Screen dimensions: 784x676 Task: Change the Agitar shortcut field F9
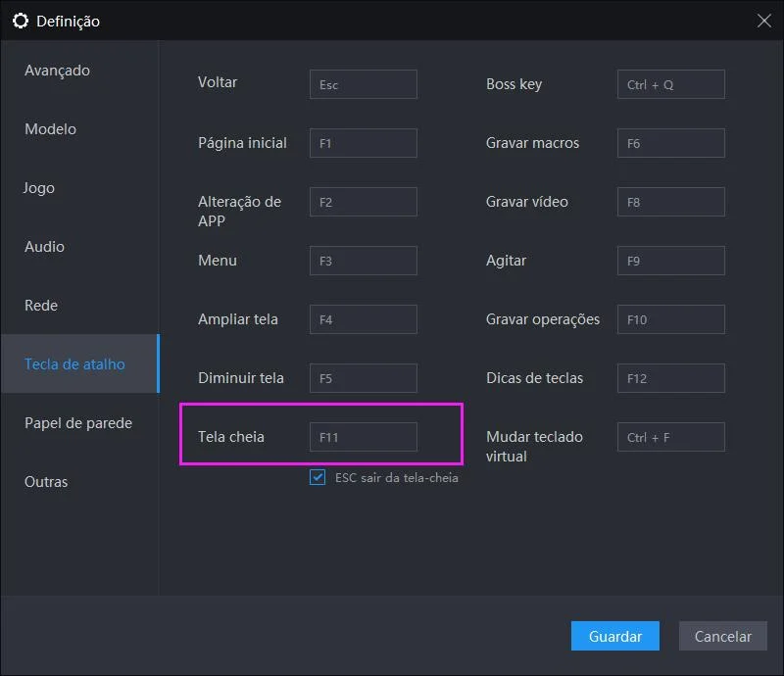(x=671, y=261)
